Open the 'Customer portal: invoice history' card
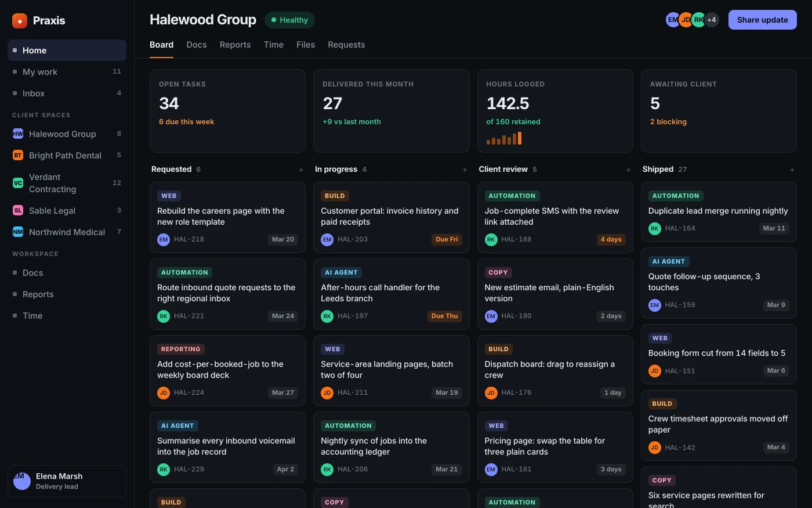 pyautogui.click(x=391, y=217)
